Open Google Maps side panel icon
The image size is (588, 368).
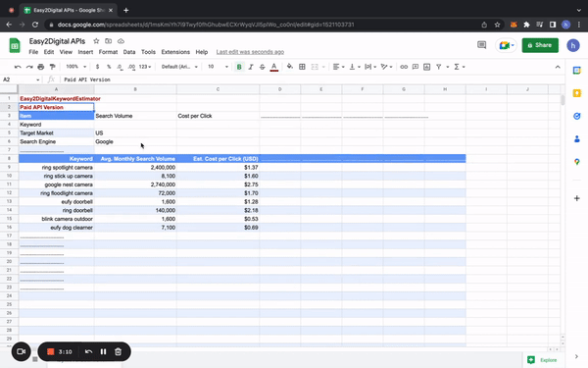click(577, 162)
